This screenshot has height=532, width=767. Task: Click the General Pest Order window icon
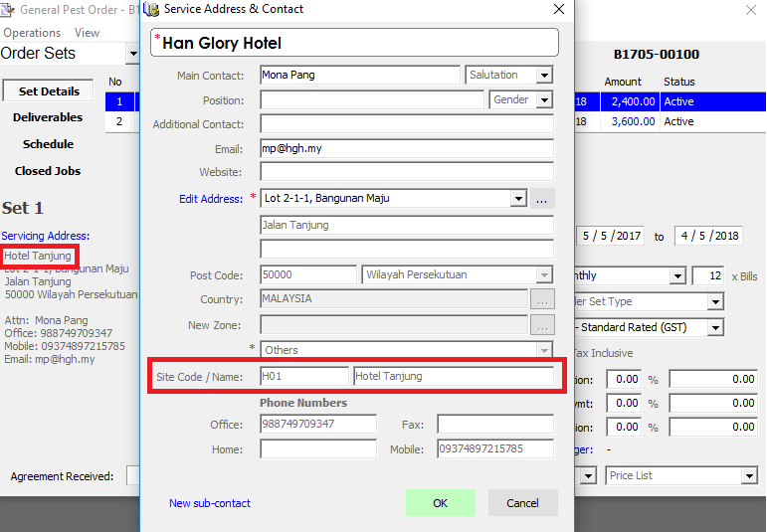point(7,9)
